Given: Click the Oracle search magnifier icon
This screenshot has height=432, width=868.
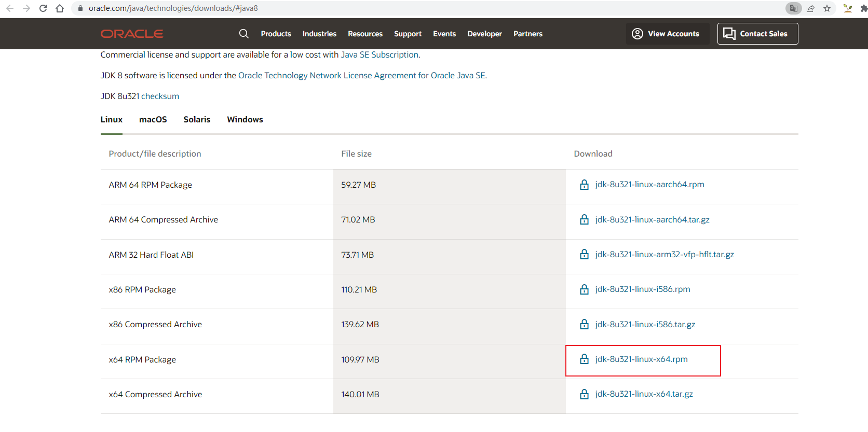Looking at the screenshot, I should point(243,34).
